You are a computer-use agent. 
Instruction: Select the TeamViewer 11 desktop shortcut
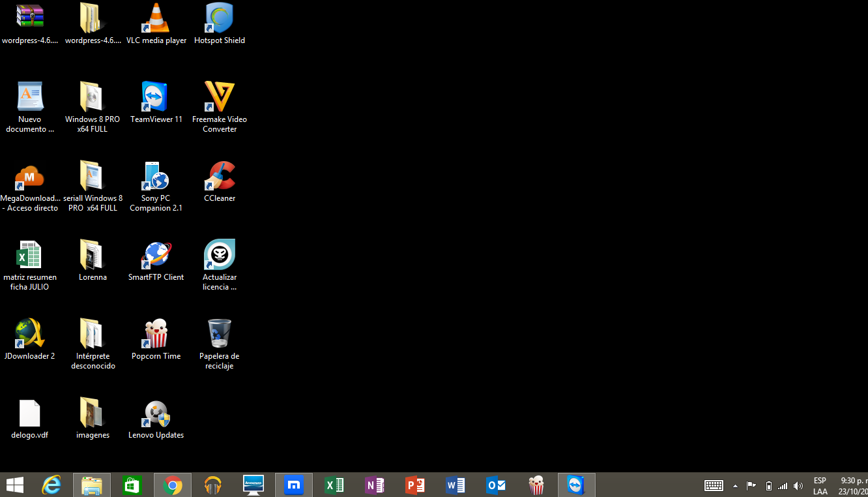click(x=156, y=97)
